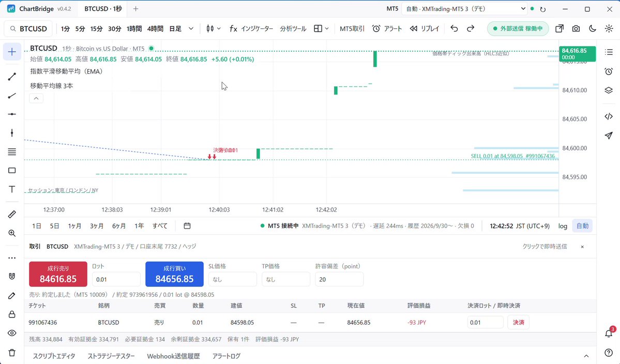Take chart snapshot with camera icon
The width and height of the screenshot is (620, 364).
576,28
